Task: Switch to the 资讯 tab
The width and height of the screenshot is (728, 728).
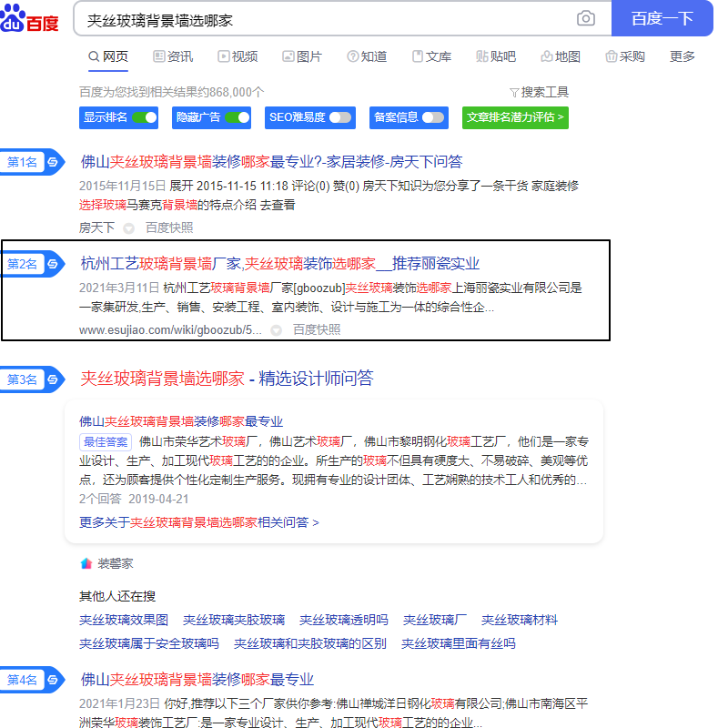Action: (173, 56)
